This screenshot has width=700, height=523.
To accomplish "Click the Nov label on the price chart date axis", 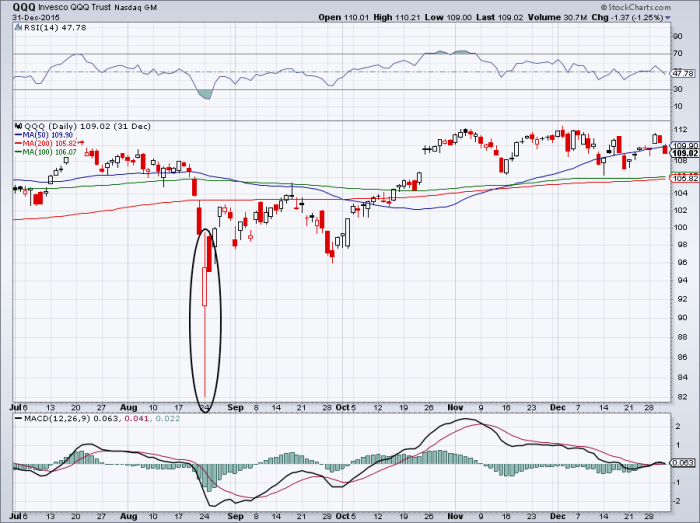I will tap(455, 407).
